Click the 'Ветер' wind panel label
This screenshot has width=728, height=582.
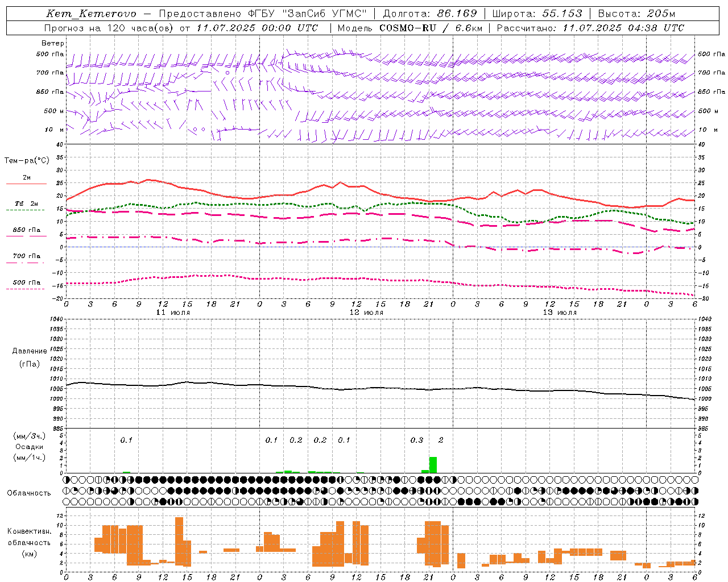click(x=53, y=43)
